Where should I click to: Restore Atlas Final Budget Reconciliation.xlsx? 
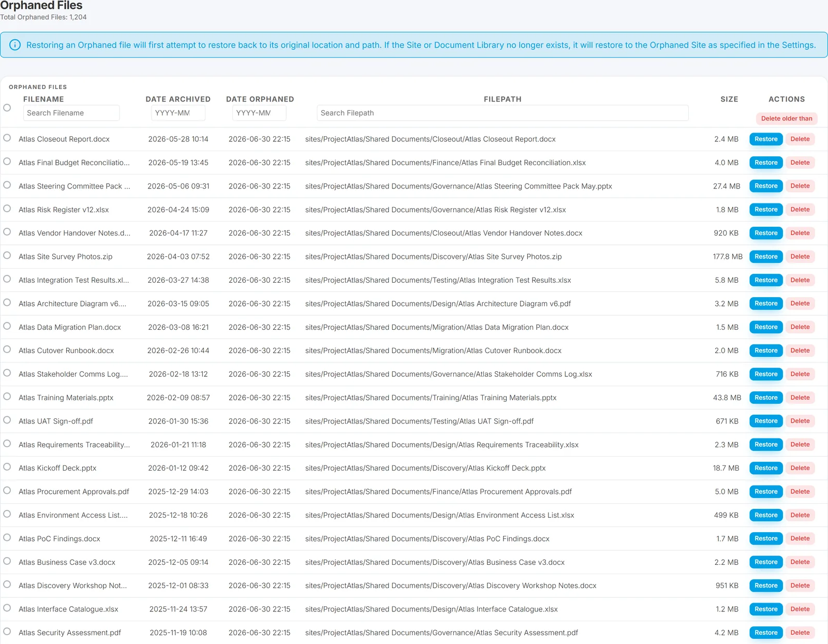coord(766,163)
